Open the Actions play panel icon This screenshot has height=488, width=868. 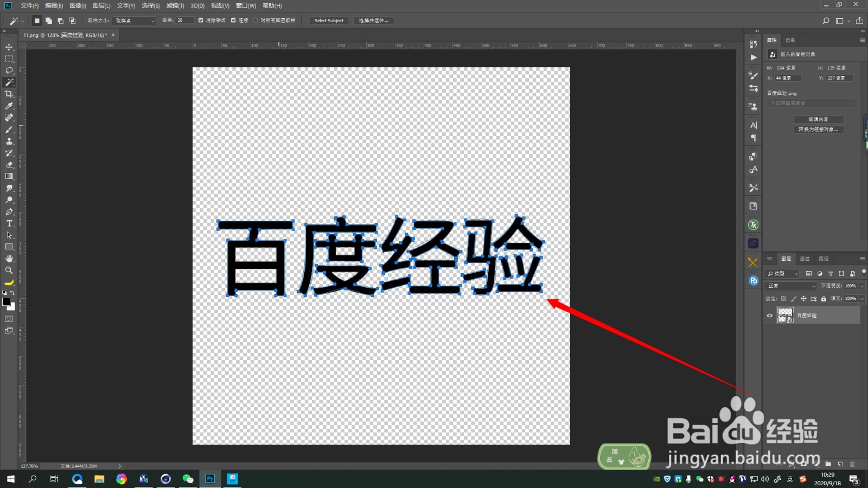[753, 57]
